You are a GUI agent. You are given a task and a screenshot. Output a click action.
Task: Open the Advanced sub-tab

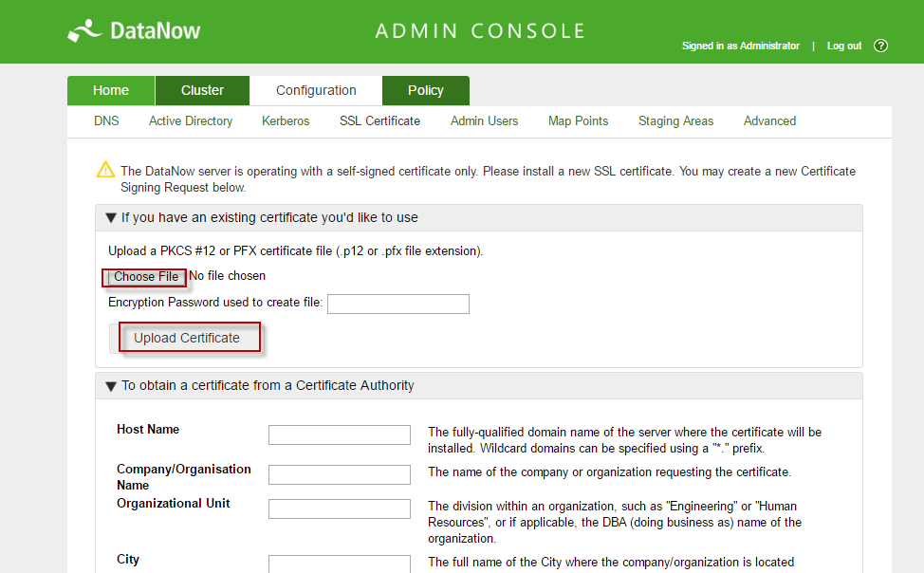point(769,120)
